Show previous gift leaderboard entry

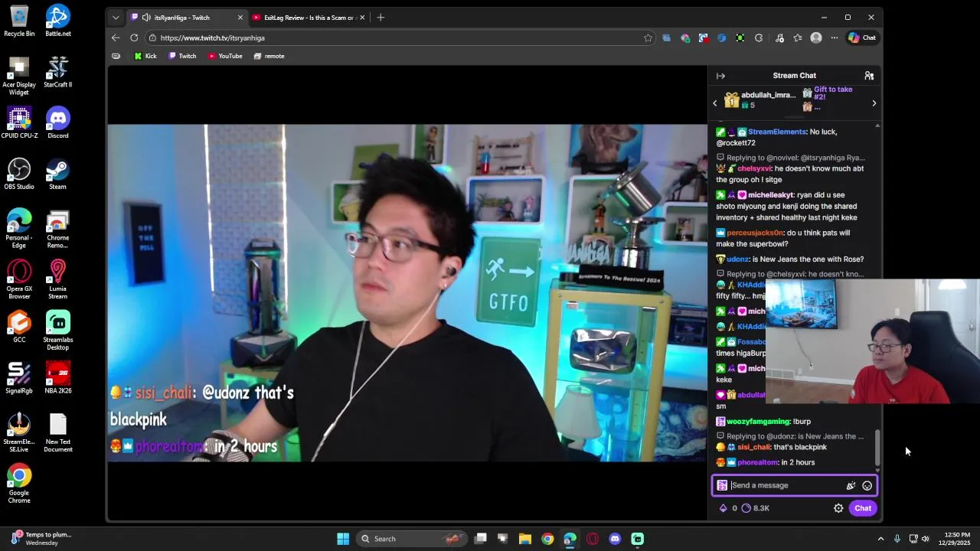tap(715, 103)
